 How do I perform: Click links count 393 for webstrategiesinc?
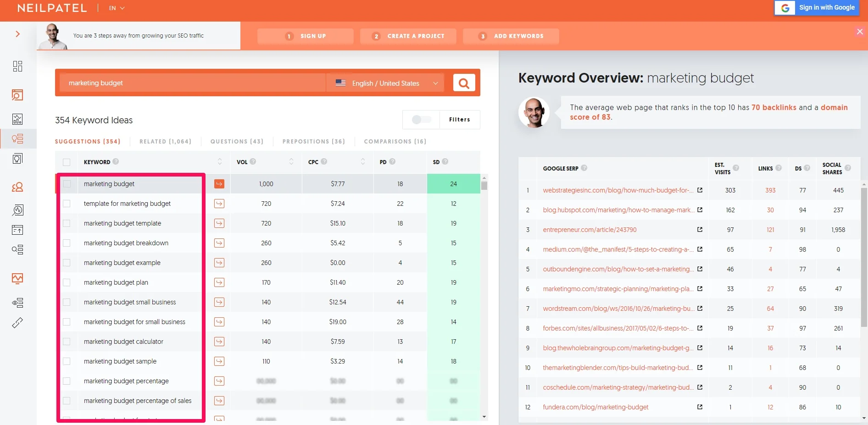click(x=770, y=190)
